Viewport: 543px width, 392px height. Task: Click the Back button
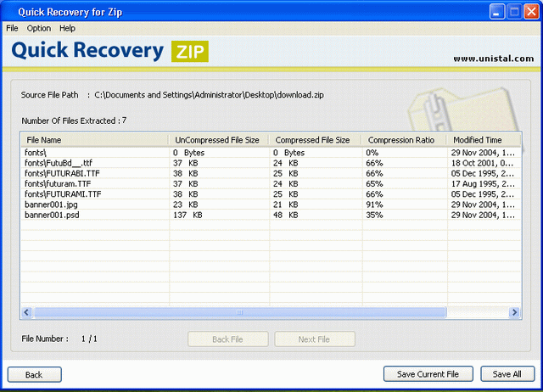[x=34, y=374]
